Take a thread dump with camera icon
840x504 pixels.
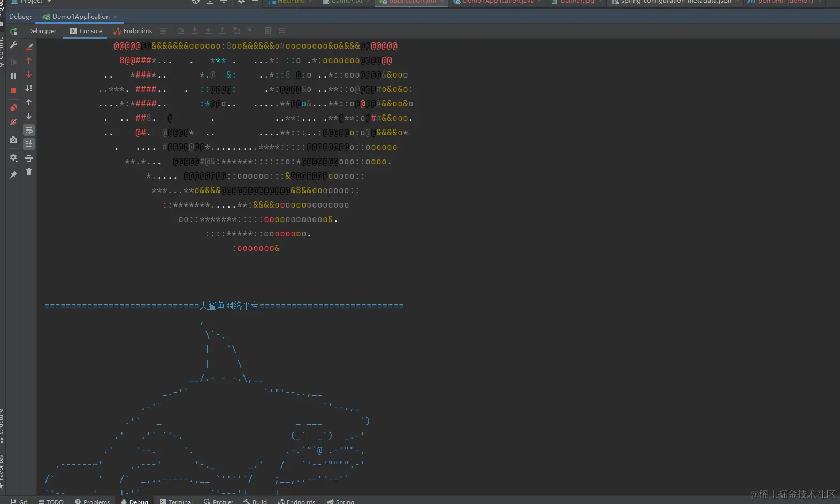point(13,140)
